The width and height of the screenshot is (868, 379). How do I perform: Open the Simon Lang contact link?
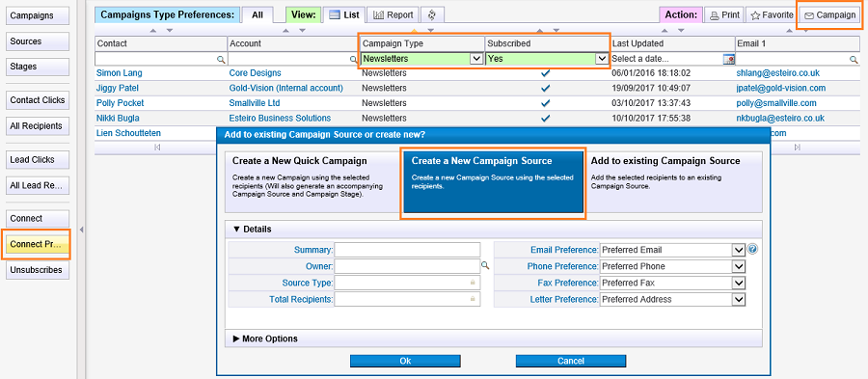pyautogui.click(x=119, y=73)
